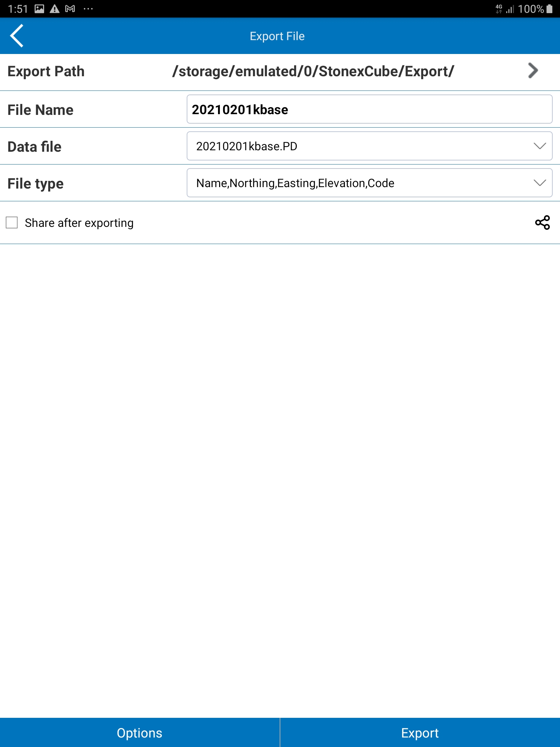
Task: Tap the three-dots overflow in status bar
Action: (x=88, y=9)
